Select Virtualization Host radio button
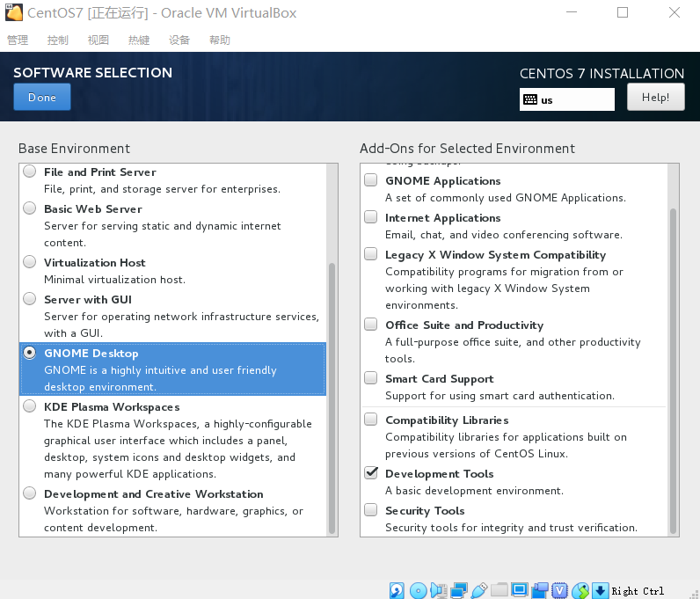 (x=30, y=262)
